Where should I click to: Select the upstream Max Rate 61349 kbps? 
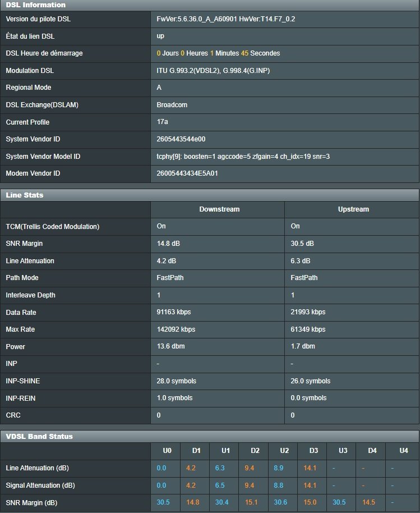click(x=308, y=329)
